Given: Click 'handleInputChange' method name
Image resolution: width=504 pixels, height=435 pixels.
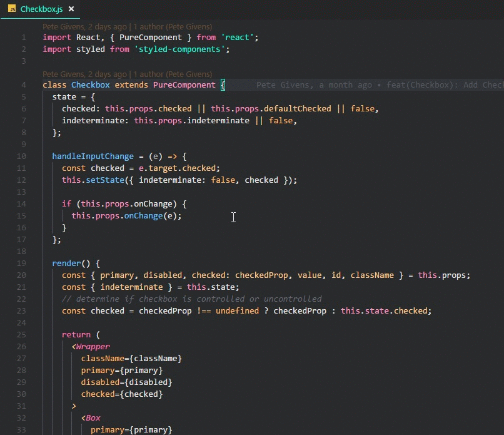Looking at the screenshot, I should (x=93, y=156).
